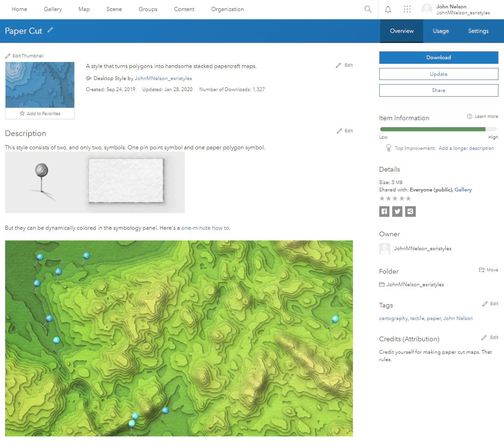504x442 pixels.
Task: Open the notifications bell
Action: coord(388,9)
